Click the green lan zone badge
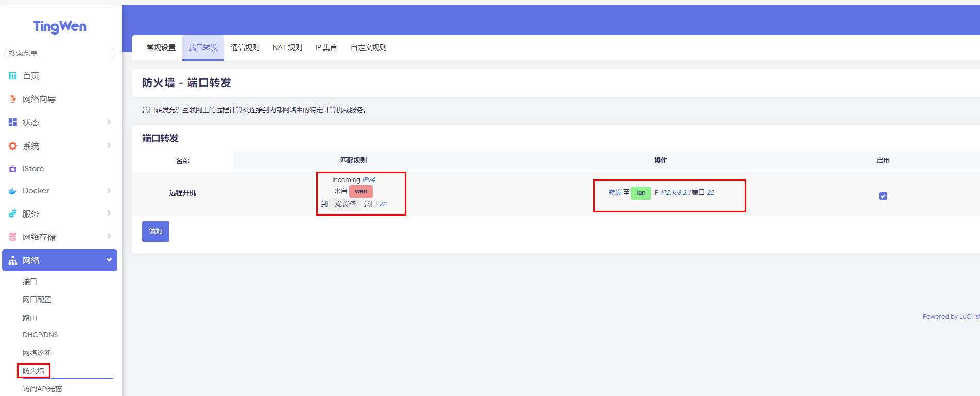Image resolution: width=980 pixels, height=396 pixels. (x=641, y=193)
